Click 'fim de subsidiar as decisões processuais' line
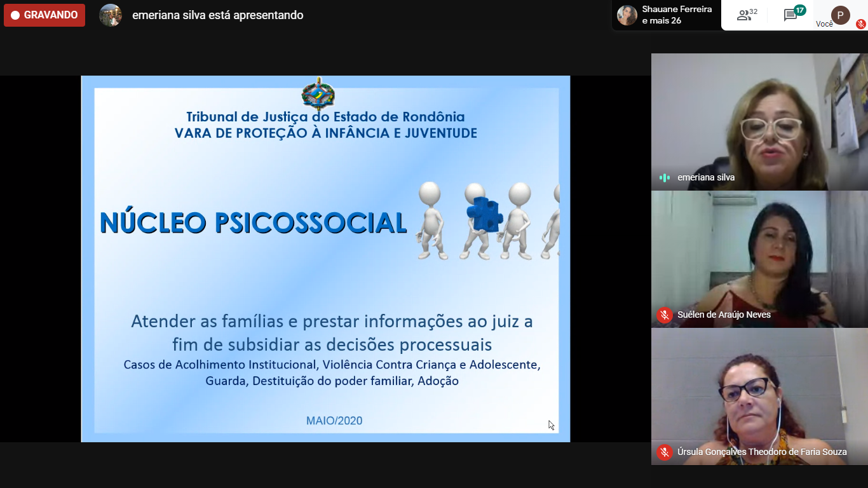868x488 pixels. 332,345
